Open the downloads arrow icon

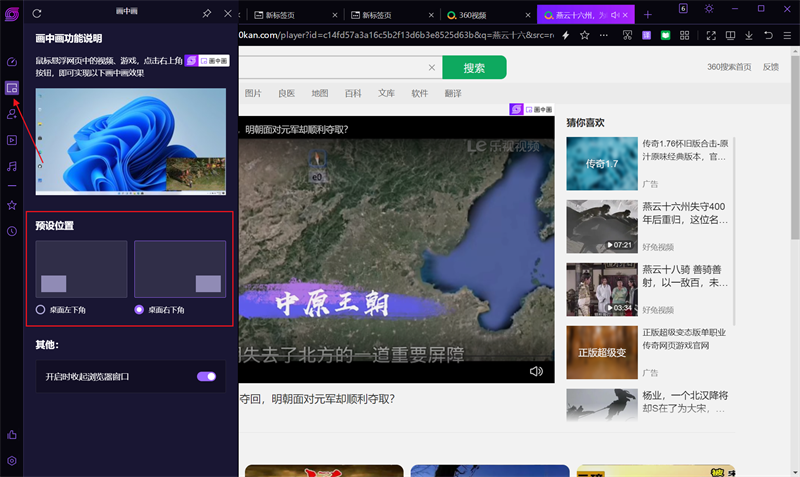749,35
